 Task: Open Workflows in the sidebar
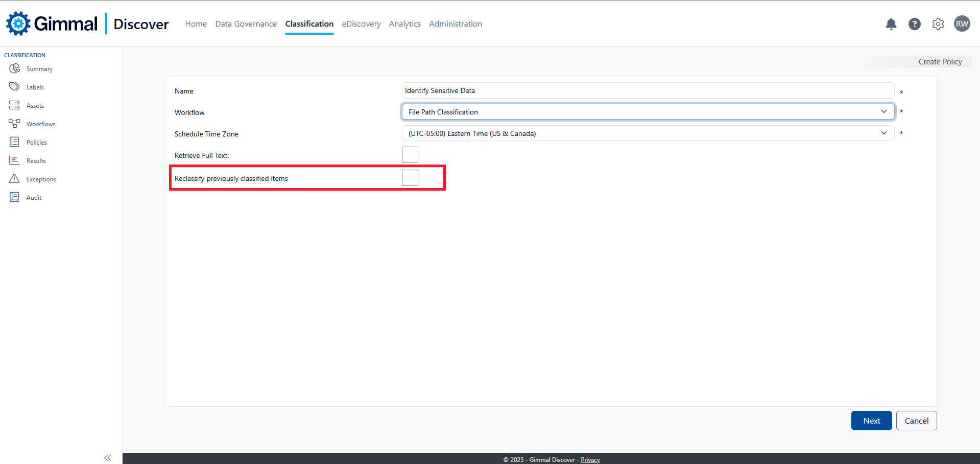coord(40,124)
